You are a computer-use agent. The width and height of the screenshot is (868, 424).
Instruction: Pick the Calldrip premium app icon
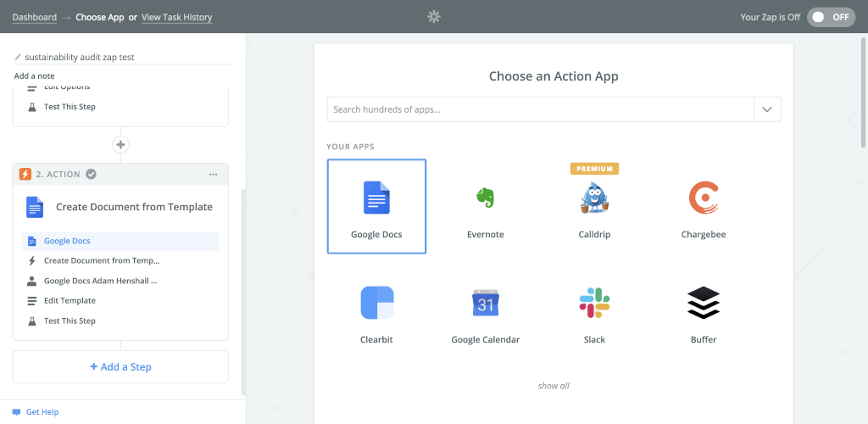click(x=594, y=198)
